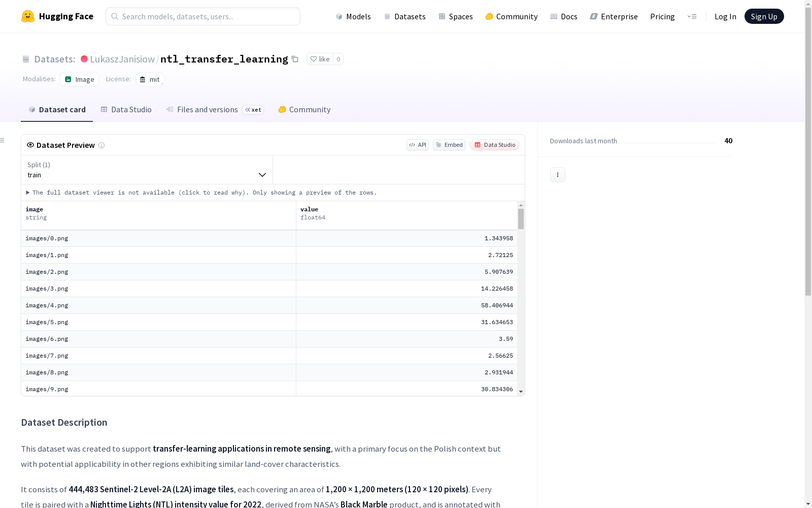Click the value 2.56625
Viewport: 812px width, 508px height.
pos(501,356)
